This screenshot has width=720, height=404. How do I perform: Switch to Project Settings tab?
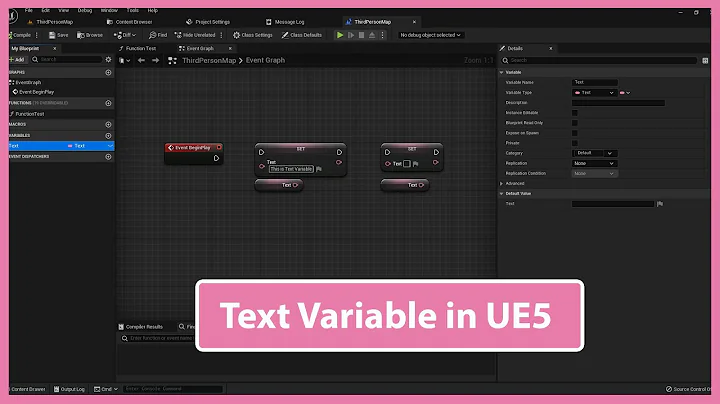(208, 22)
